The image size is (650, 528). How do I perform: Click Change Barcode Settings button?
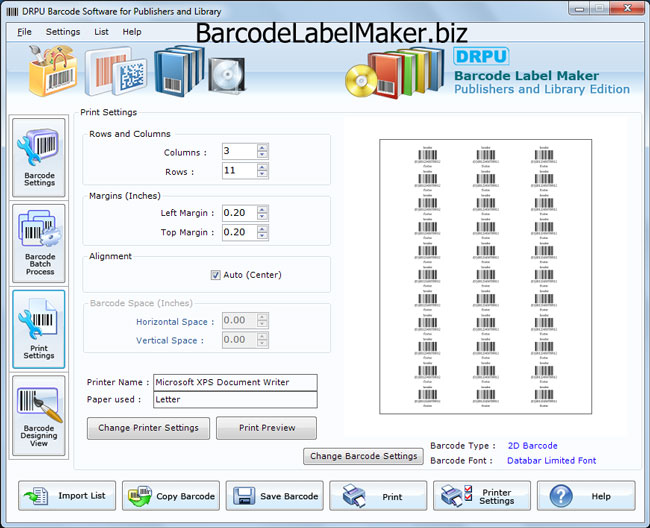pyautogui.click(x=364, y=456)
